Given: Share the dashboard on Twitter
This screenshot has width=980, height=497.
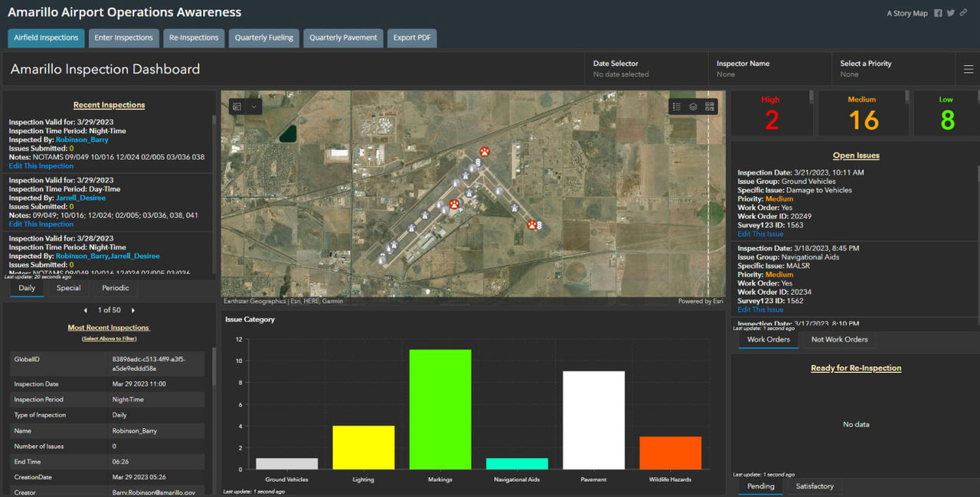Looking at the screenshot, I should point(950,13).
